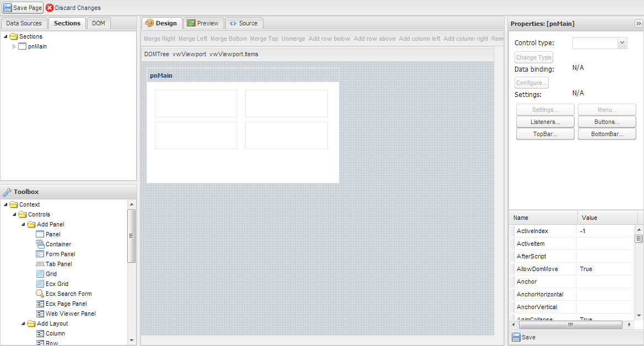Screen dimensions: 644x346
Task: Select the Ecx Search Form magnifier icon
Action: 40,294
